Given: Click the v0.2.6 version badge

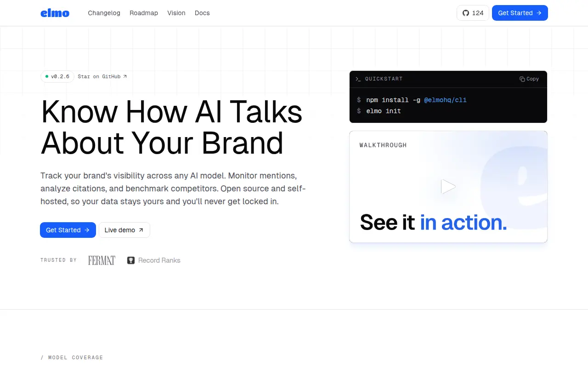Looking at the screenshot, I should point(57,76).
